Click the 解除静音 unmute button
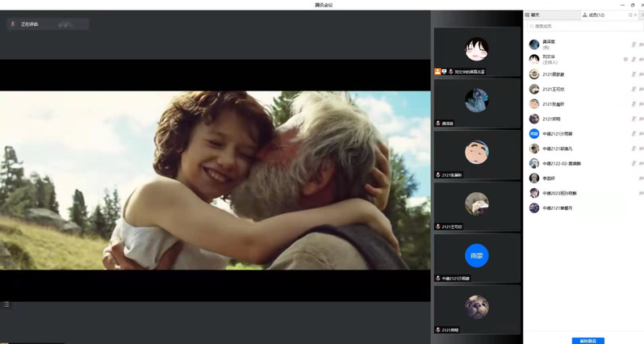 coord(587,340)
